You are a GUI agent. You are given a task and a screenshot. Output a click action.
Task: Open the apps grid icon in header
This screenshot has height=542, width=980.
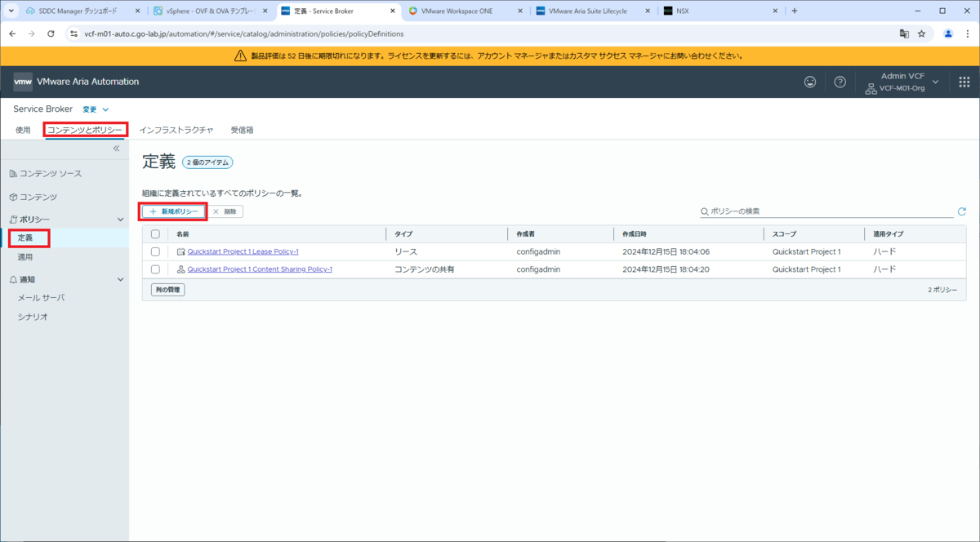[964, 82]
